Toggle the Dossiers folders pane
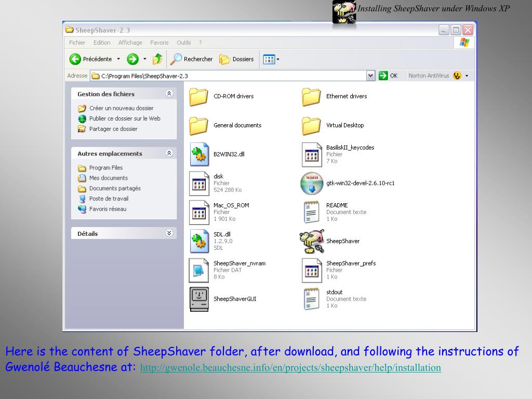 (236, 59)
